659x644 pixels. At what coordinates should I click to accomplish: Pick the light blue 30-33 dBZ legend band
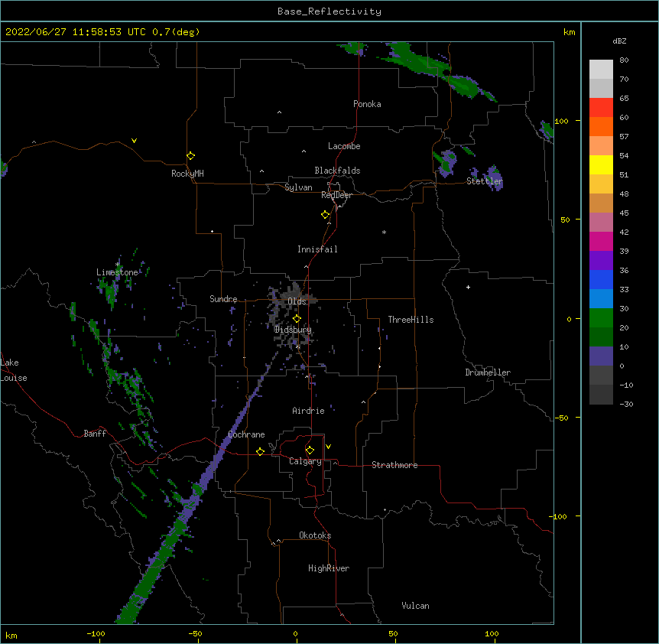601,298
